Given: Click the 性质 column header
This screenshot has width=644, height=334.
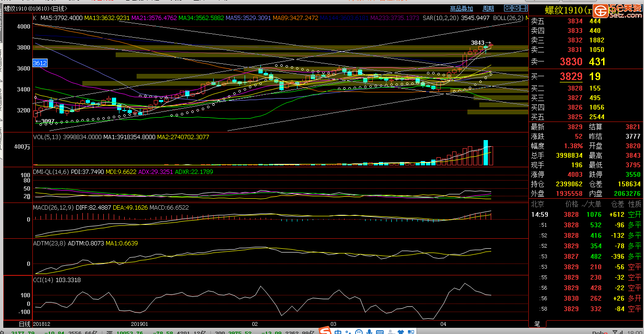Looking at the screenshot, I should click(634, 204).
